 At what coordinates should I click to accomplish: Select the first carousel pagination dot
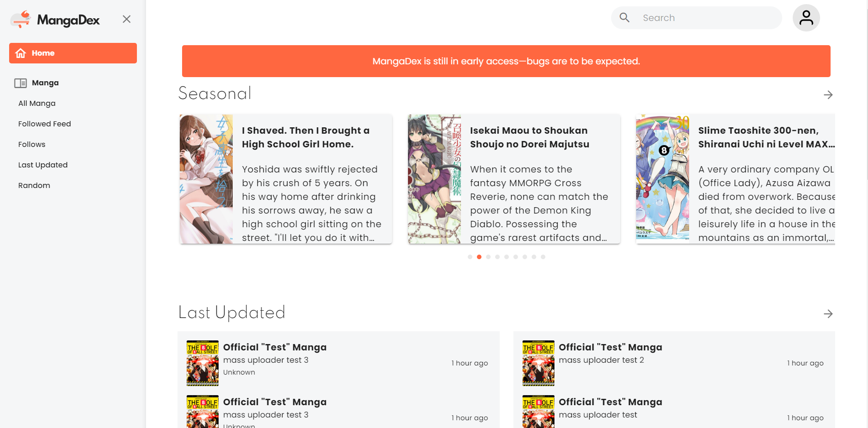tap(470, 257)
